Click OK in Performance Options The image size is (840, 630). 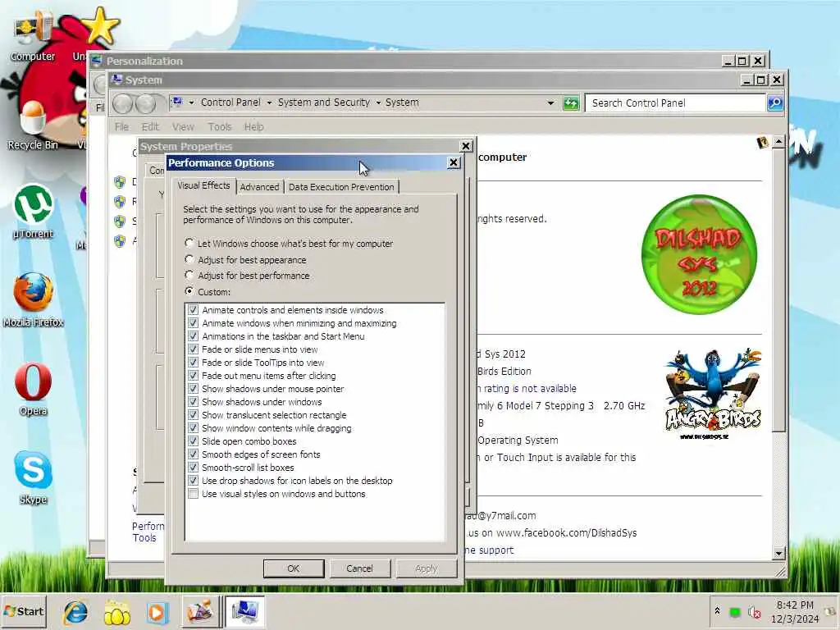(x=294, y=568)
